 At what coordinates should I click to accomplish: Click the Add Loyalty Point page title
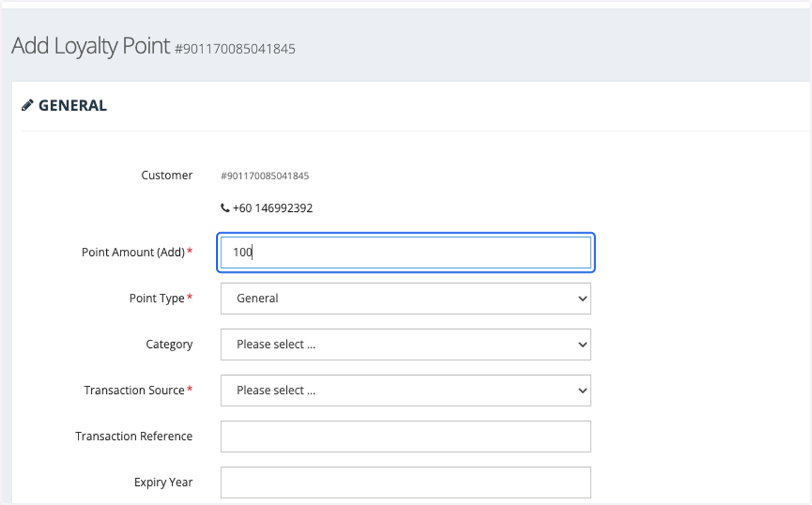(91, 46)
